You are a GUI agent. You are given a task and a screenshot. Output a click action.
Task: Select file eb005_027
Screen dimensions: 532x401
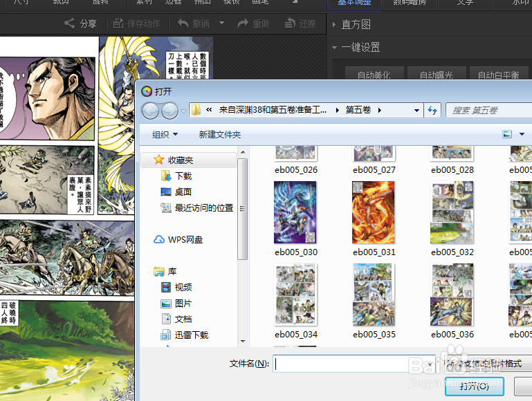374,170
